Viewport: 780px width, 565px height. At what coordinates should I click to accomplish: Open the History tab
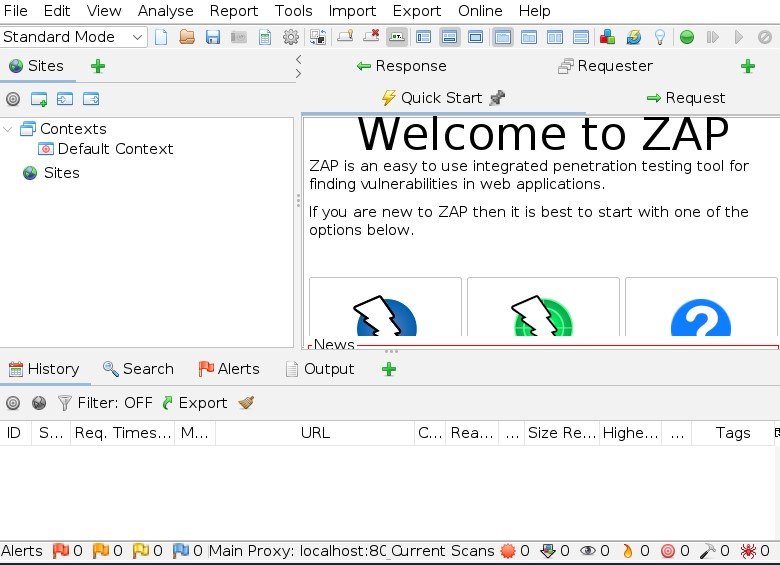point(44,369)
